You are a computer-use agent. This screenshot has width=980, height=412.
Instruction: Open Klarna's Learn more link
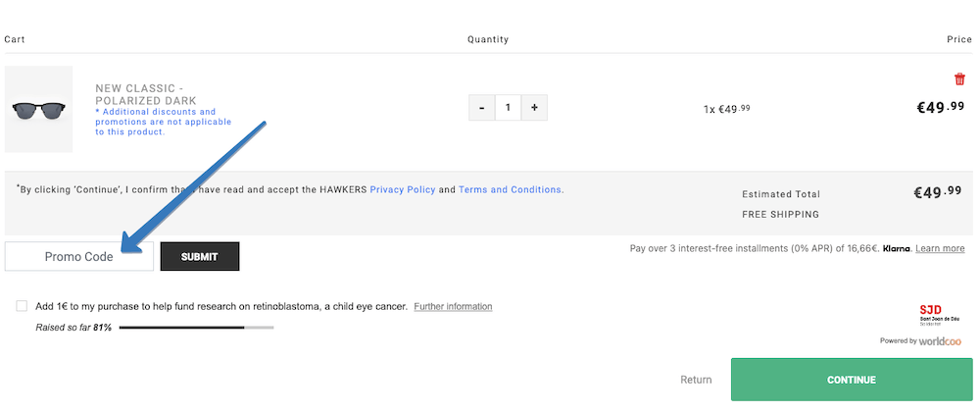point(940,249)
